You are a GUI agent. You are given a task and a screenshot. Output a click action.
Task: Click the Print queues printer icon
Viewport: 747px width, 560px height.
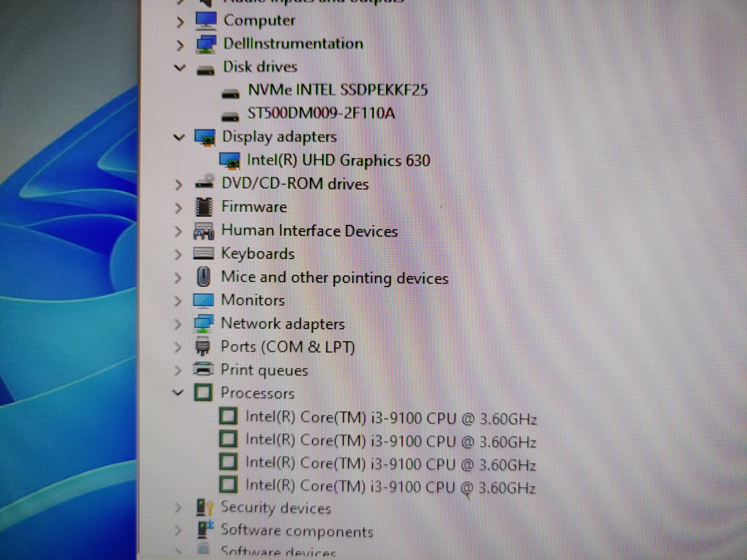click(203, 369)
